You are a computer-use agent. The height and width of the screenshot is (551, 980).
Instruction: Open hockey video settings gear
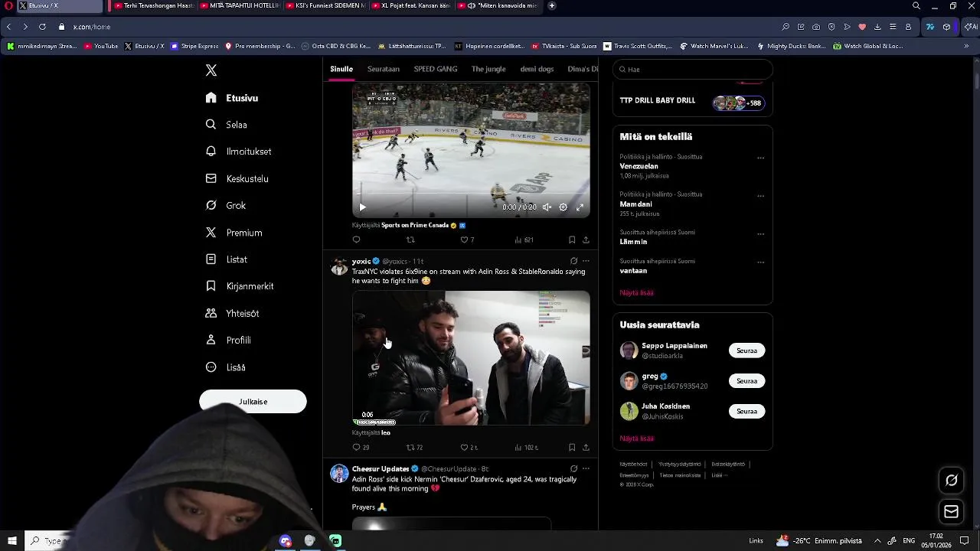point(563,207)
